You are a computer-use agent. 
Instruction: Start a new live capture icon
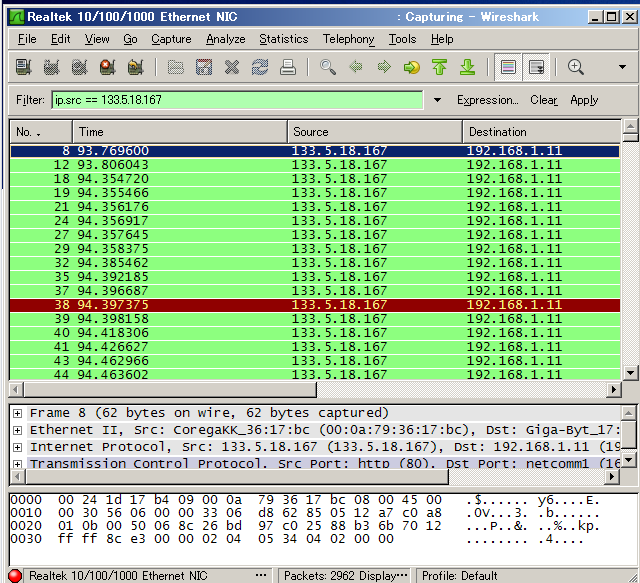[x=80, y=67]
